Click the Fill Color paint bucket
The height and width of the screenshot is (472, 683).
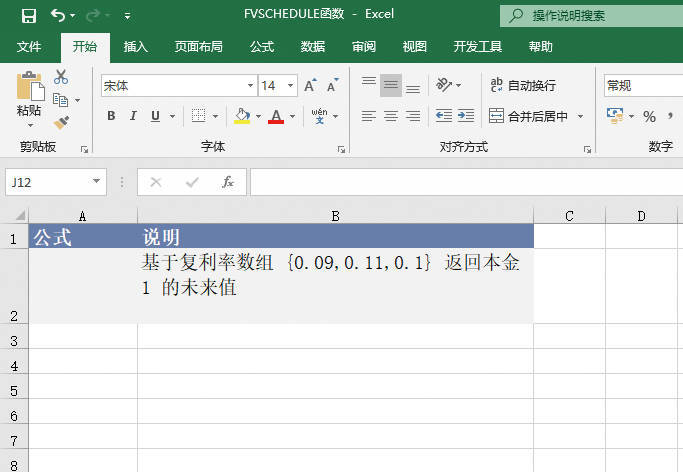[x=241, y=116]
